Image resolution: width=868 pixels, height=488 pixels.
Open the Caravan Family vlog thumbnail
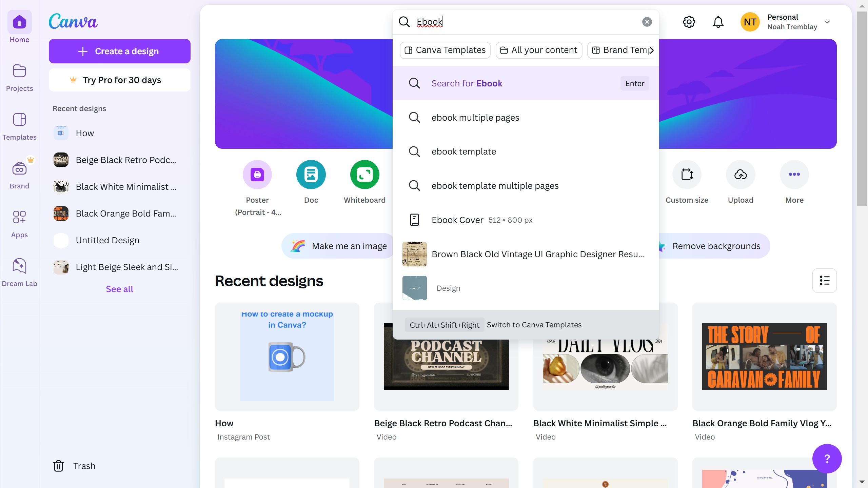coord(764,357)
